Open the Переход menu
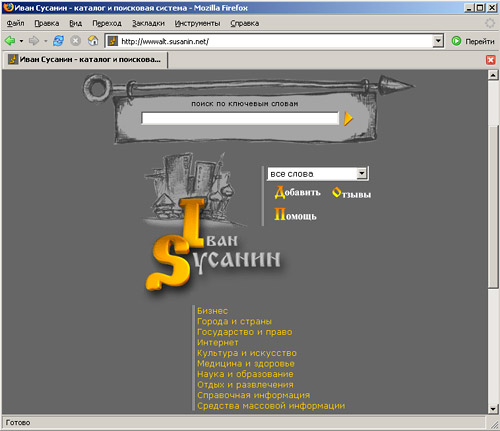 coord(107,23)
